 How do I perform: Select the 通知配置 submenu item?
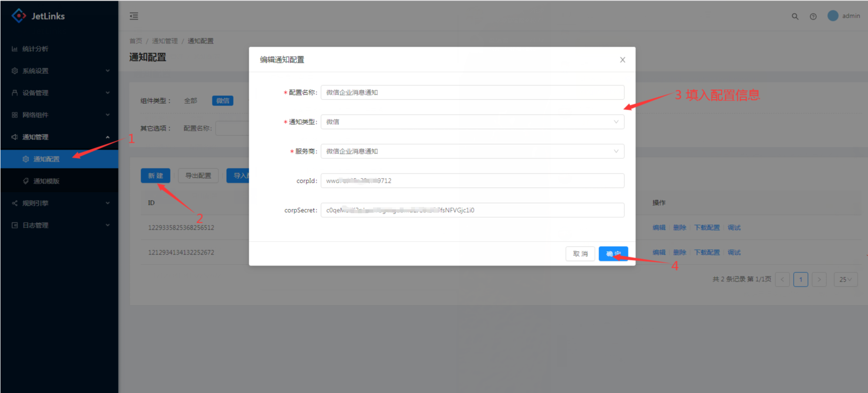59,159
